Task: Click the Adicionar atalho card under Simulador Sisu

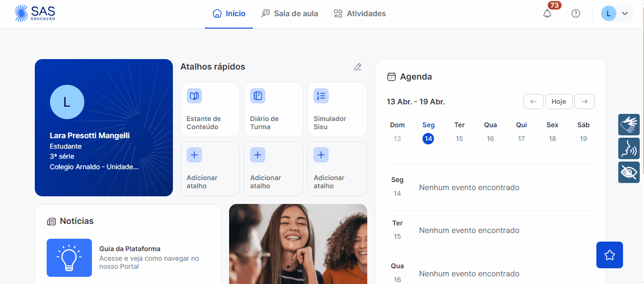Action: tap(337, 169)
